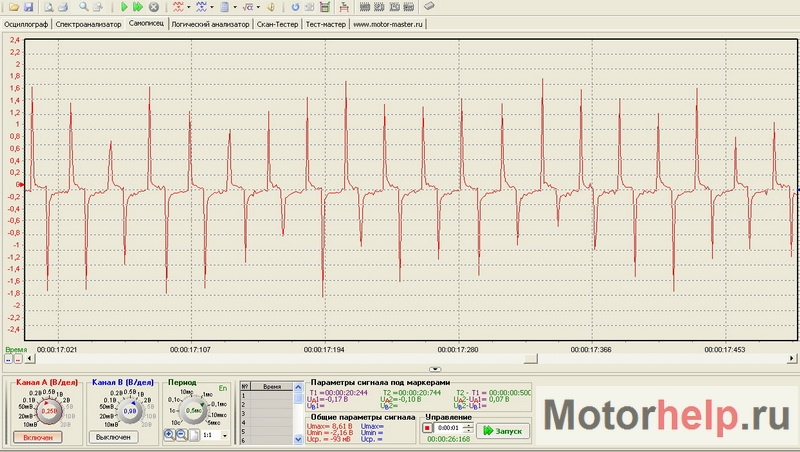Screen dimensions: 800x452
Task: Open the www.motor-master.ru tab link
Action: (x=389, y=22)
